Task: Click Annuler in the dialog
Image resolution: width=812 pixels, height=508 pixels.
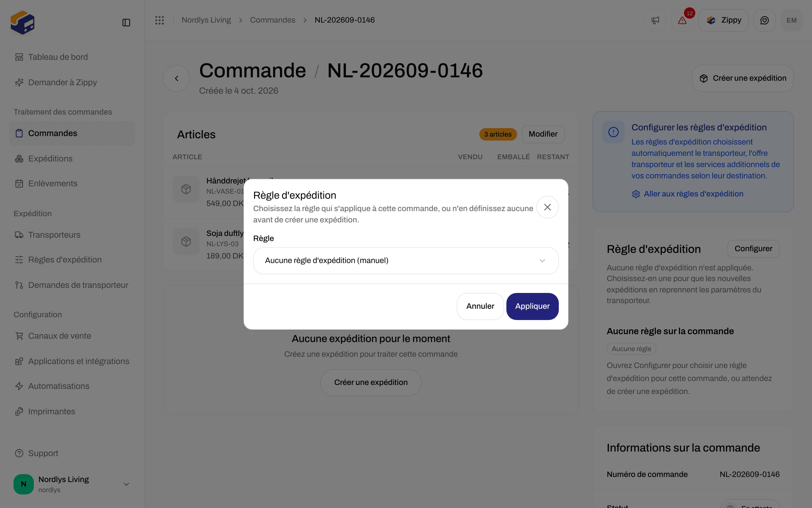Action: coord(480,306)
